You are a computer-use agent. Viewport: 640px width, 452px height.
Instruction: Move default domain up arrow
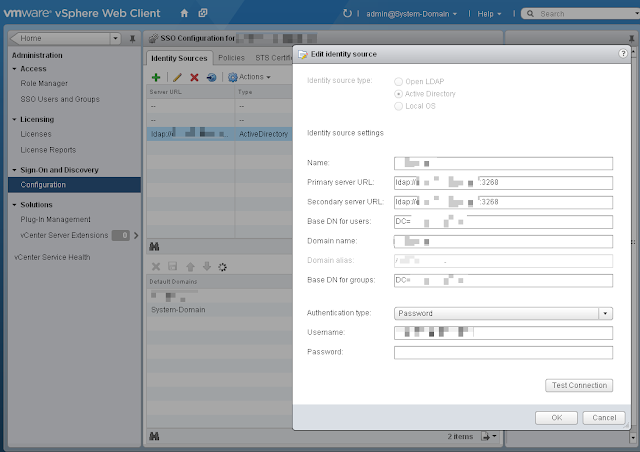(190, 267)
